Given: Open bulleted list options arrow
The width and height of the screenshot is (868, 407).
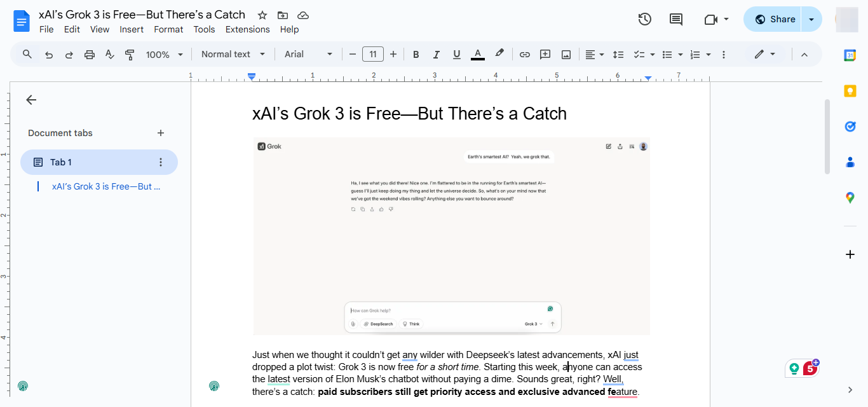Looking at the screenshot, I should point(680,55).
